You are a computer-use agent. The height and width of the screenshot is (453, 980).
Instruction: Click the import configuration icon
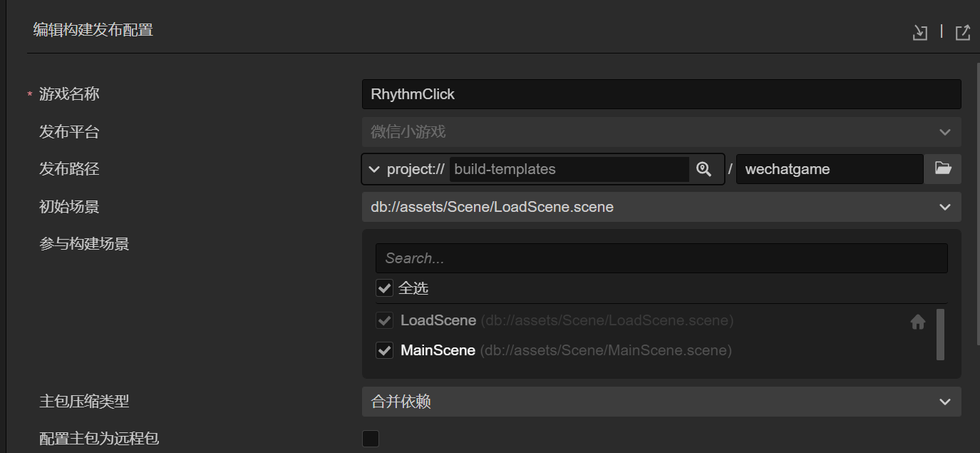click(x=920, y=33)
